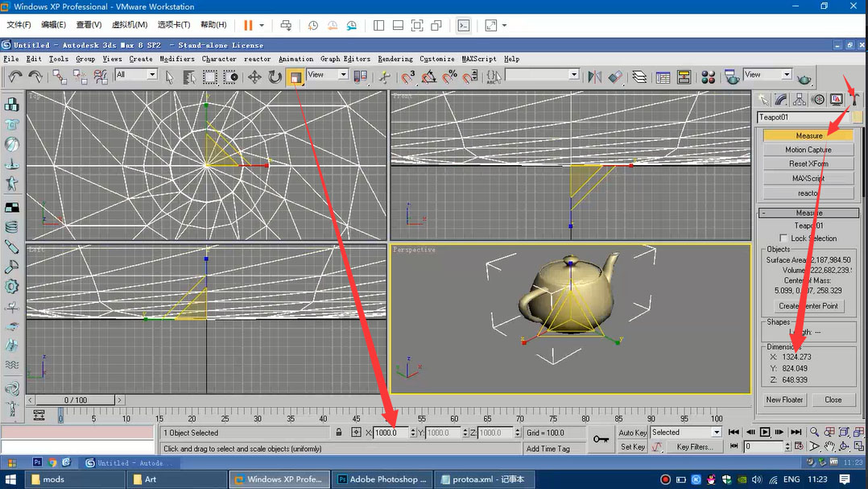The image size is (868, 489).
Task: Toggle the Percent Snap
Action: (450, 77)
